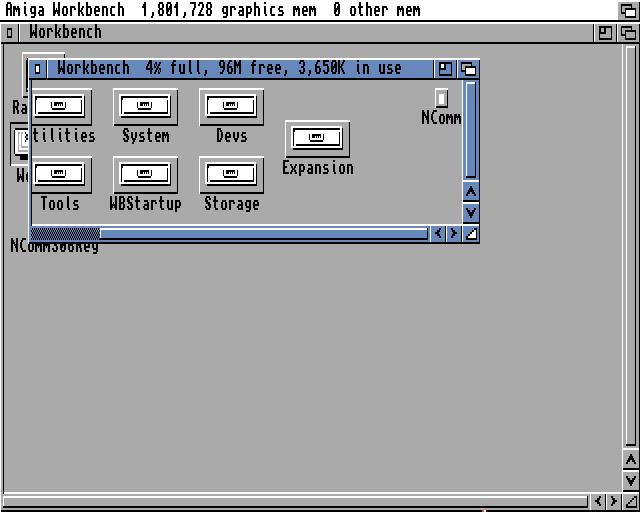Open the System drawer icon
640x512 pixels.
pyautogui.click(x=145, y=107)
